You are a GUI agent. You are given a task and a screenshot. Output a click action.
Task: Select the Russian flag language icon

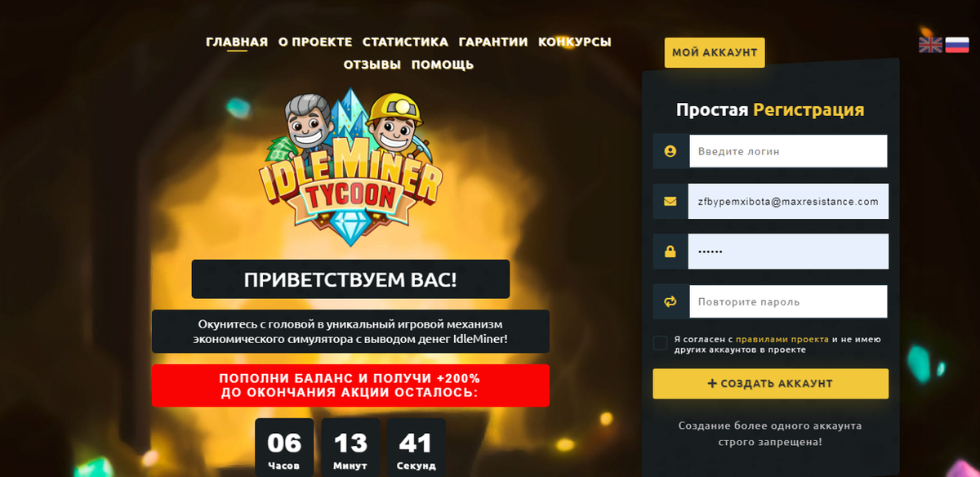click(957, 44)
